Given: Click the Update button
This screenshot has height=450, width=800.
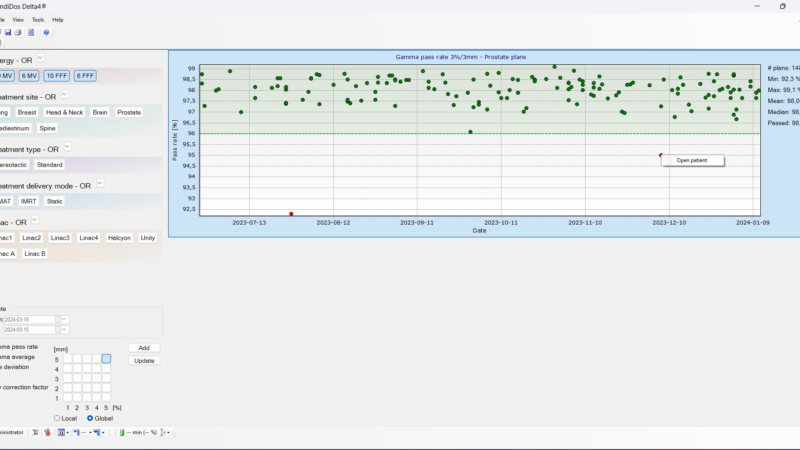Looking at the screenshot, I should [x=144, y=361].
